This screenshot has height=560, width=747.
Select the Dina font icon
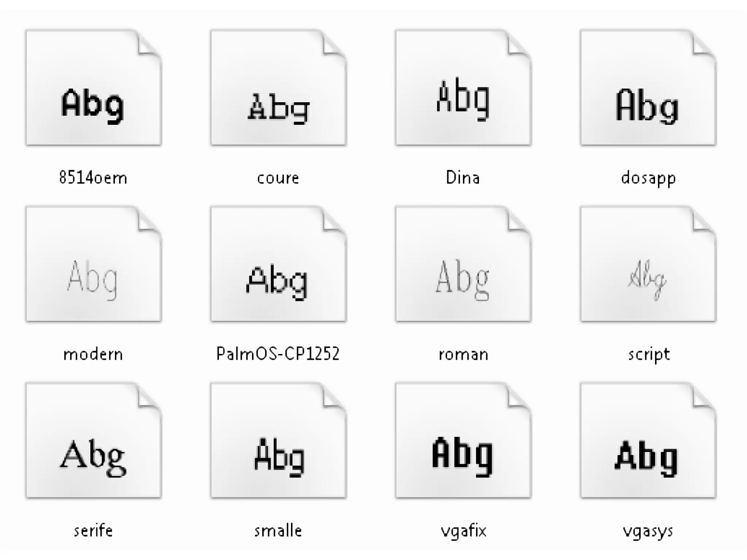[464, 88]
